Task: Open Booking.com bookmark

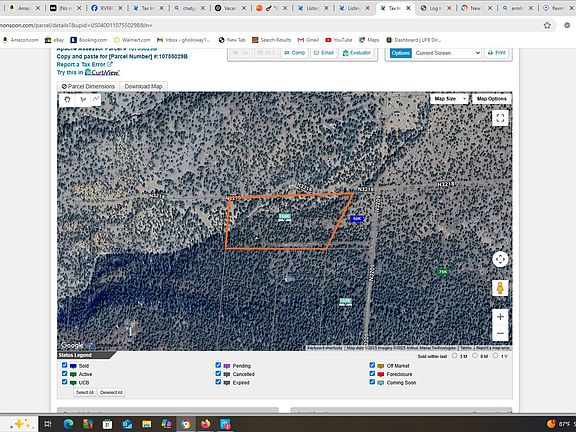Action: (x=89, y=40)
